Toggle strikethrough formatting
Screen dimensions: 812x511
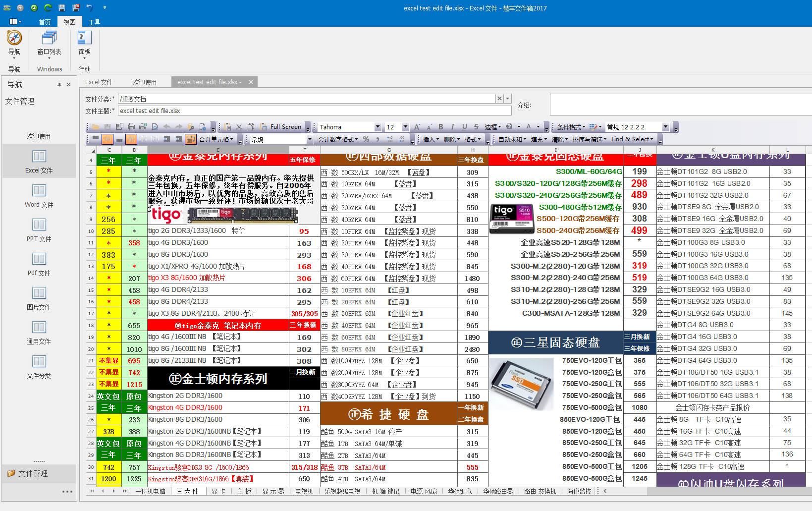[476, 127]
